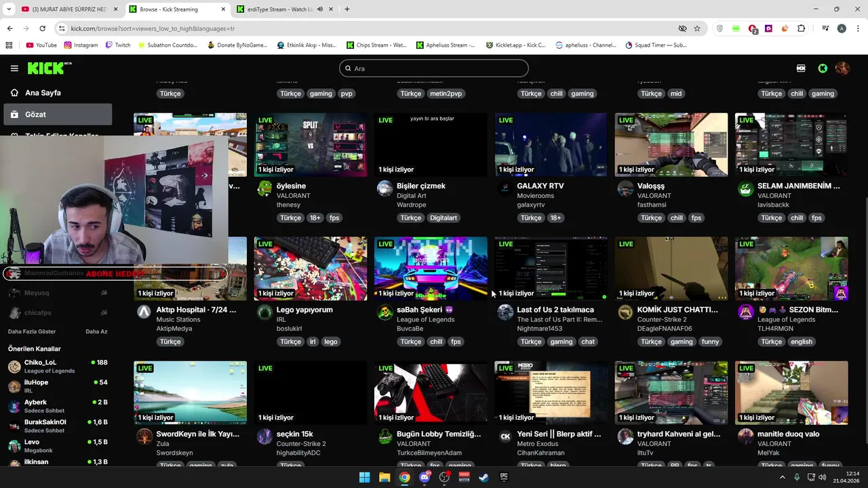Click the lavisbackk channel avatar

745,189
